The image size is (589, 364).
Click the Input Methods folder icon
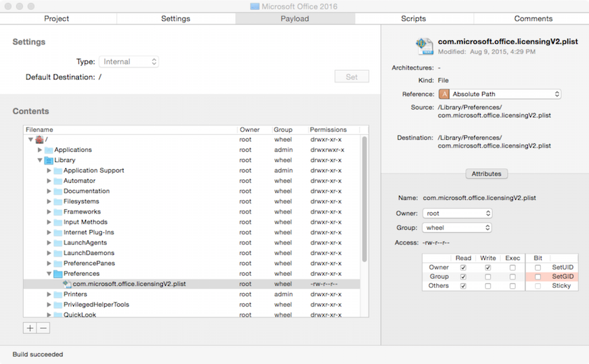click(x=58, y=222)
